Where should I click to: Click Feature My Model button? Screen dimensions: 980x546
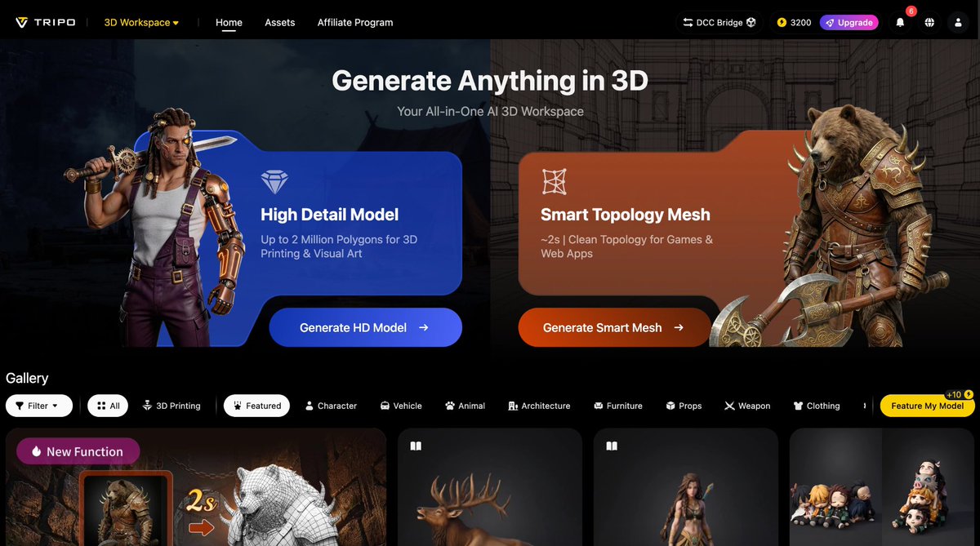click(927, 406)
